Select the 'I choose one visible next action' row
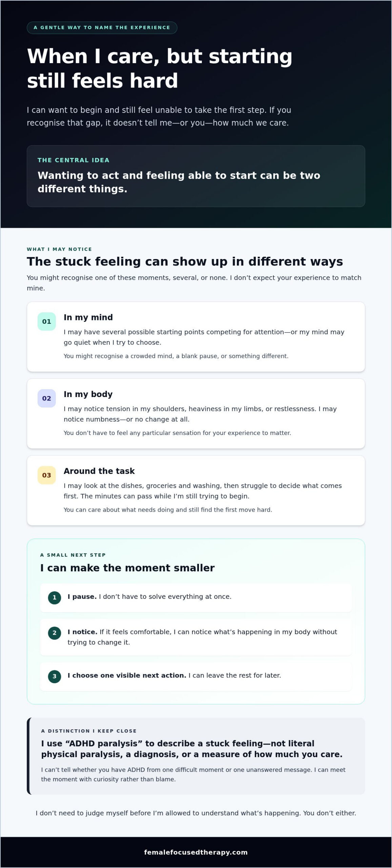 (196, 676)
